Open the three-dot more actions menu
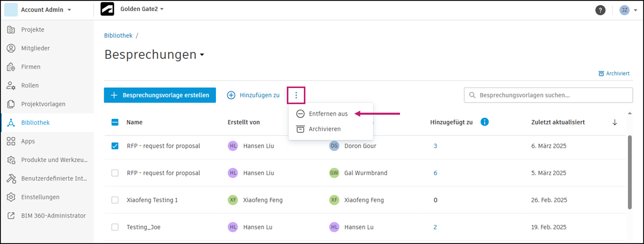This screenshot has width=644, height=244. click(x=296, y=95)
